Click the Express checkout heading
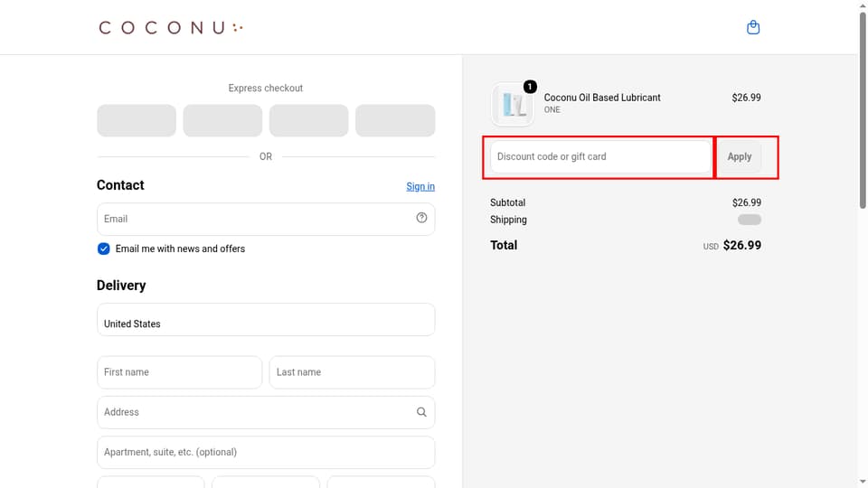Screen dimensions: 868x488 point(266,88)
